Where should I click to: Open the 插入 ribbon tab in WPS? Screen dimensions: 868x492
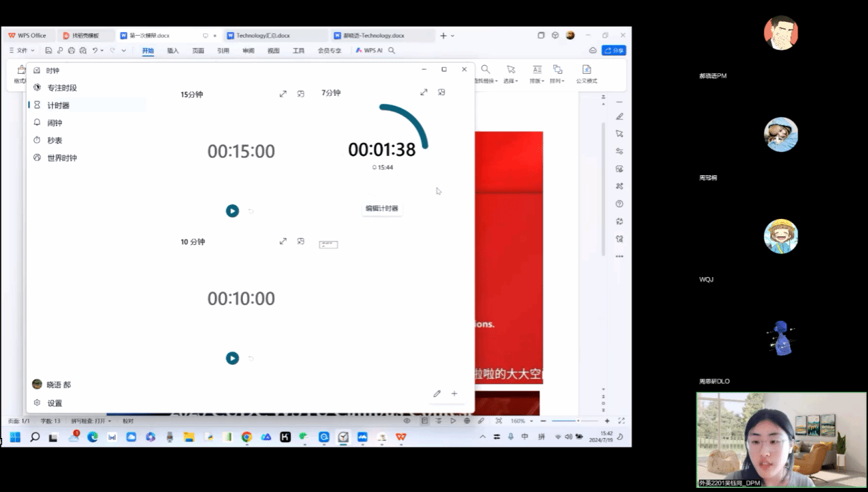(x=173, y=51)
